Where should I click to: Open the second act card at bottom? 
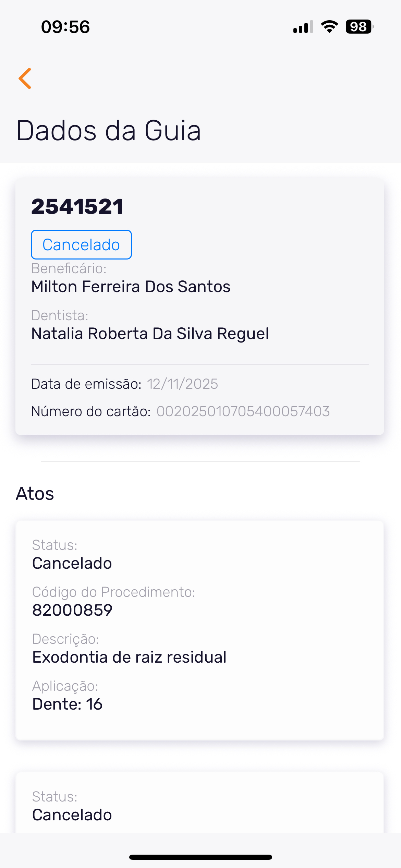pyautogui.click(x=199, y=806)
